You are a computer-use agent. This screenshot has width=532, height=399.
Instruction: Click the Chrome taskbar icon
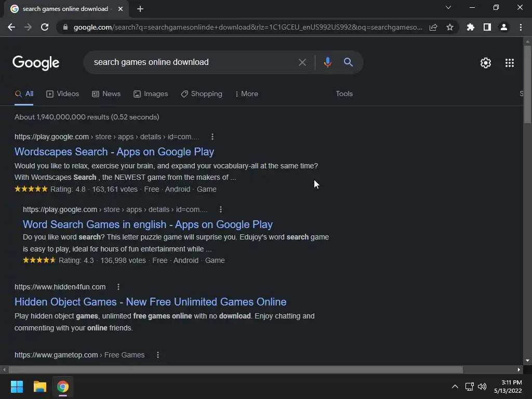63,387
